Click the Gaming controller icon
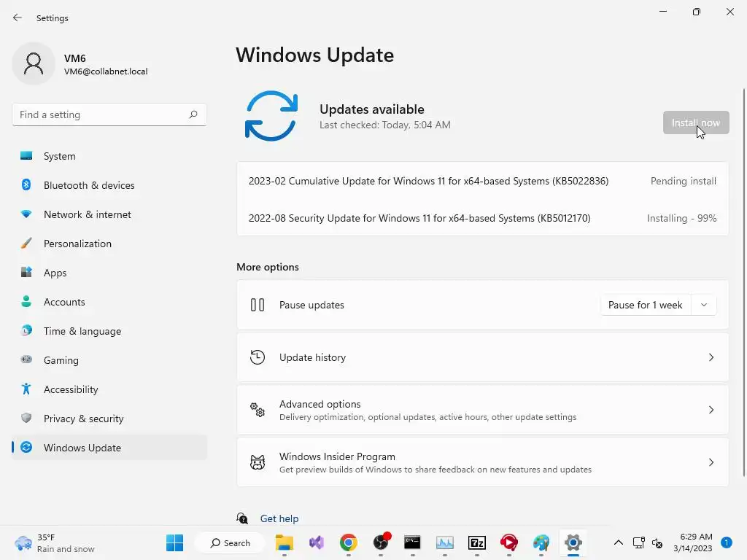Image resolution: width=747 pixels, height=560 pixels. (26, 359)
